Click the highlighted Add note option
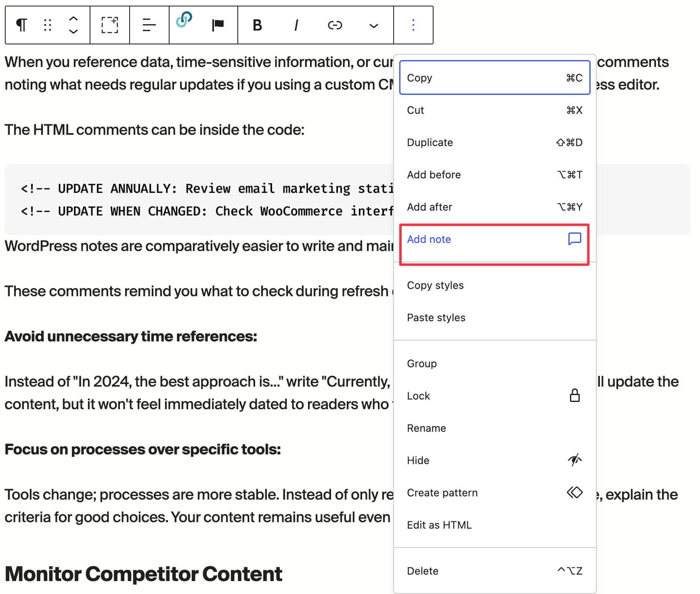 (x=429, y=239)
